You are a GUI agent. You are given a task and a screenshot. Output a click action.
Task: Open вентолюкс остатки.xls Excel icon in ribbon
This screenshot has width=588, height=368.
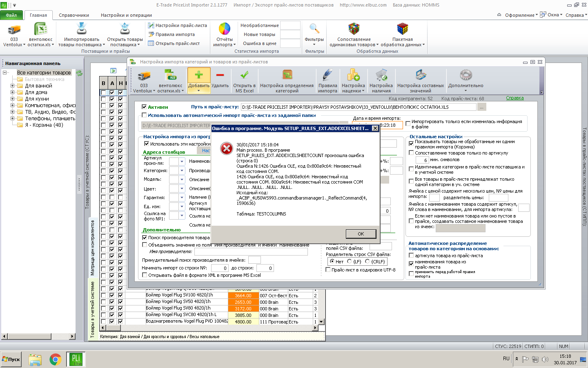tap(40, 29)
